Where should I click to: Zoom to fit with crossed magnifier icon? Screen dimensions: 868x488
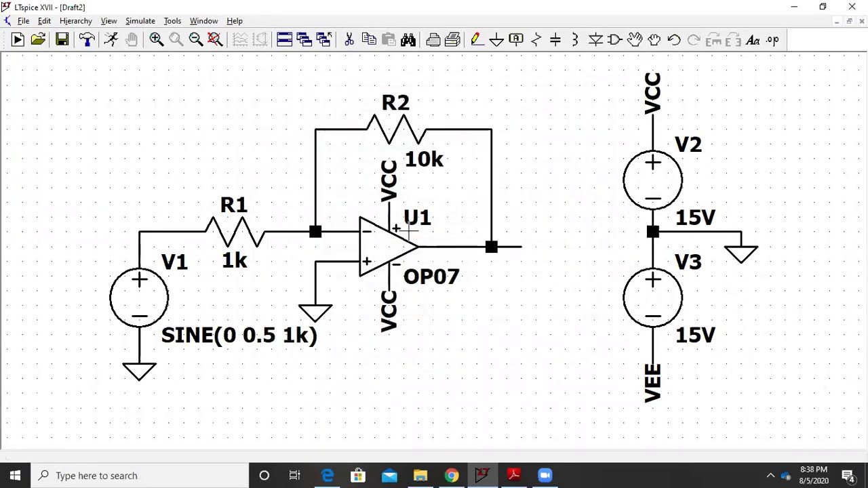(x=215, y=40)
